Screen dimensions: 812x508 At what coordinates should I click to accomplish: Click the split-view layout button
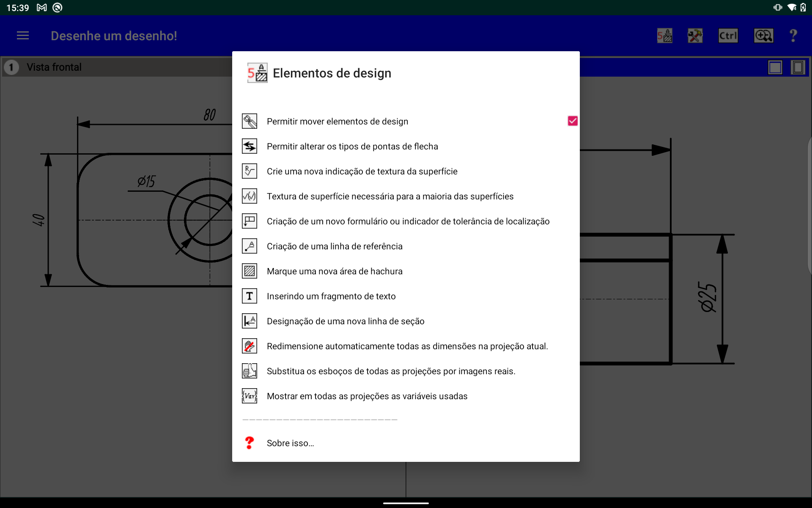[798, 67]
